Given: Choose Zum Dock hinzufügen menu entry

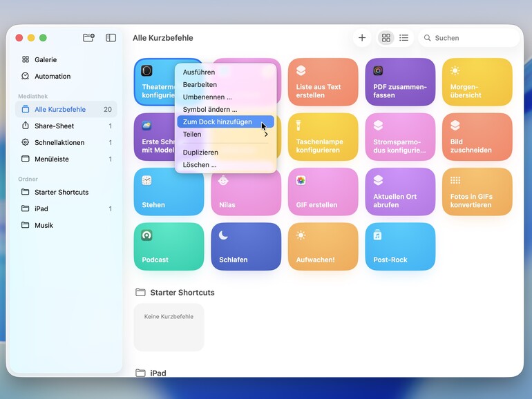Looking at the screenshot, I should [x=225, y=122].
